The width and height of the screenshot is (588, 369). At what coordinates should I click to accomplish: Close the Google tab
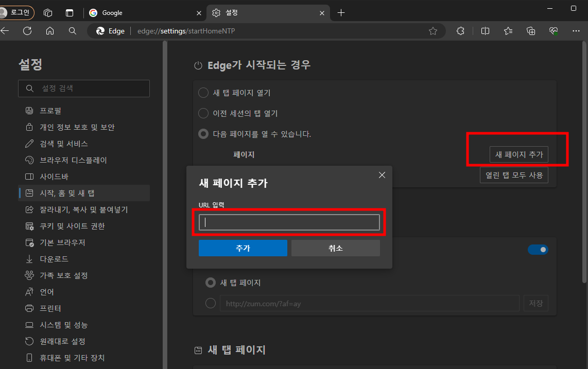(x=199, y=13)
